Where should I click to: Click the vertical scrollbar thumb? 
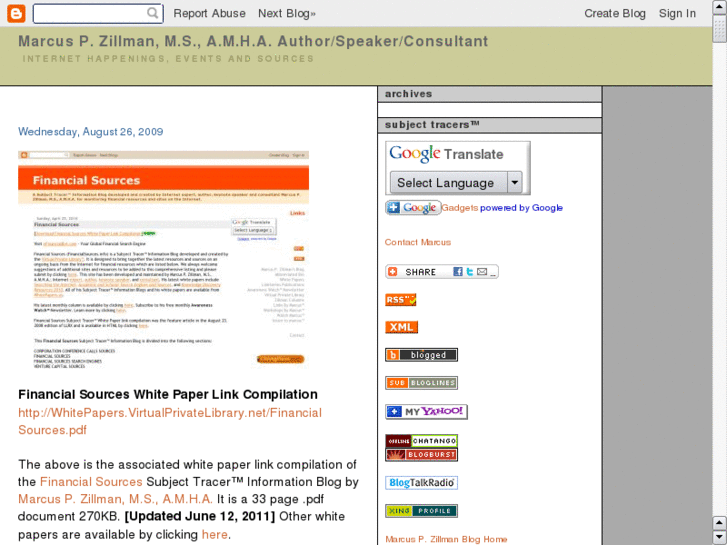719,29
